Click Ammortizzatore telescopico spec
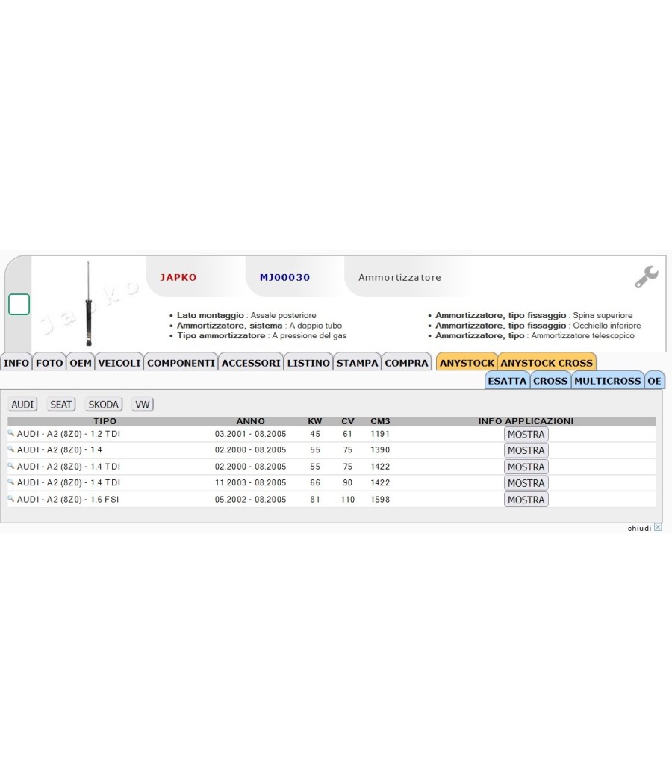The width and height of the screenshot is (672, 784). pyautogui.click(x=535, y=335)
